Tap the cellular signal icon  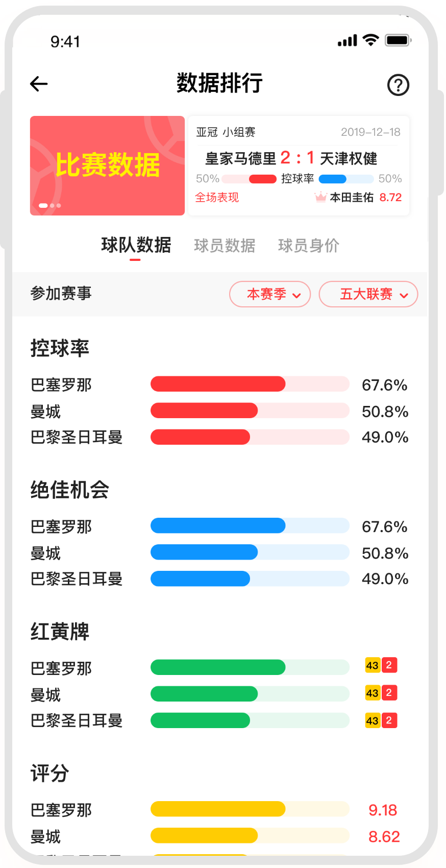(x=348, y=41)
